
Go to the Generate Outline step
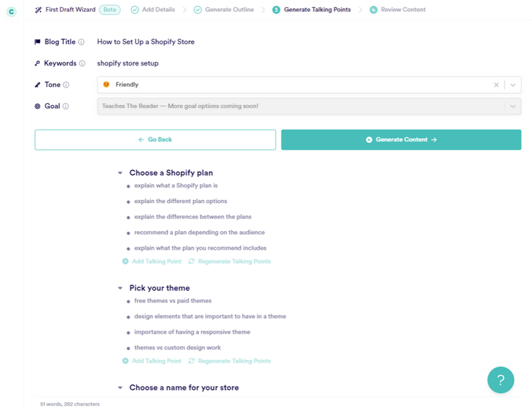tap(224, 10)
